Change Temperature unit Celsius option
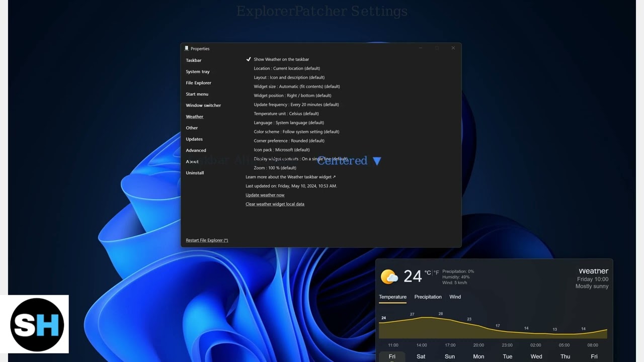 point(286,114)
